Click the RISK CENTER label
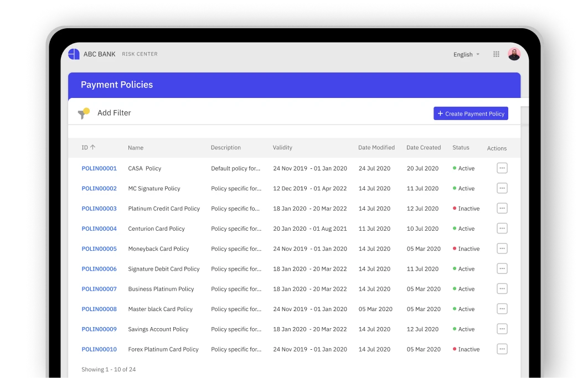Image resolution: width=588 pixels, height=378 pixels. (140, 54)
